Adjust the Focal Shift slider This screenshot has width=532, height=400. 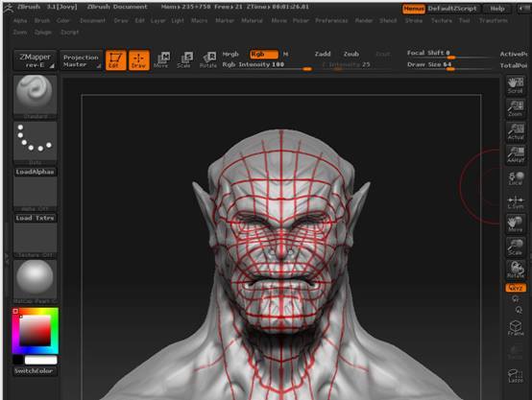tap(449, 54)
